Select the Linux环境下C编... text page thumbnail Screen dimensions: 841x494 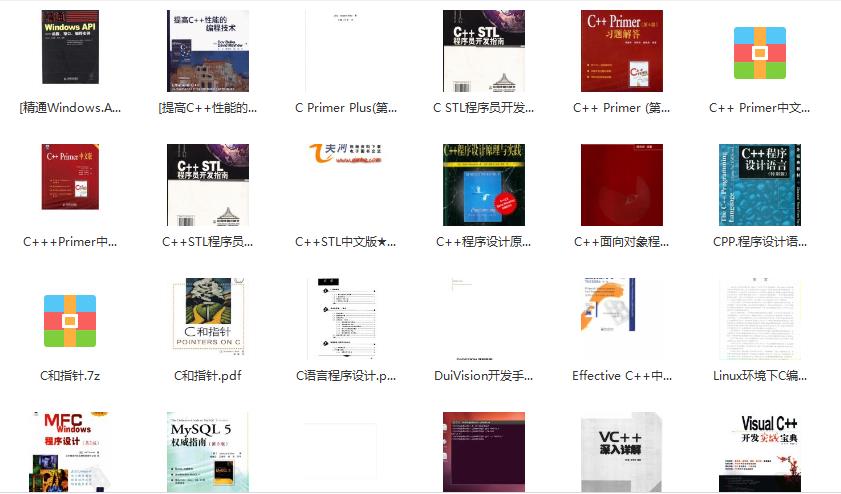click(759, 319)
